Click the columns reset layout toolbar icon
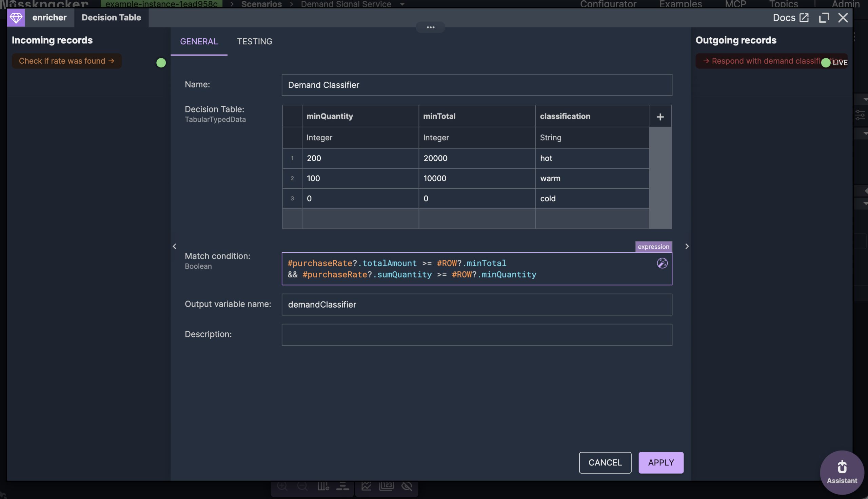The height and width of the screenshot is (499, 868). pyautogui.click(x=323, y=486)
